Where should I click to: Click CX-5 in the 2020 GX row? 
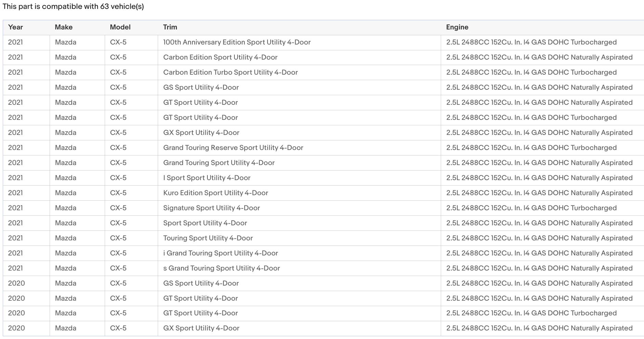click(x=118, y=328)
